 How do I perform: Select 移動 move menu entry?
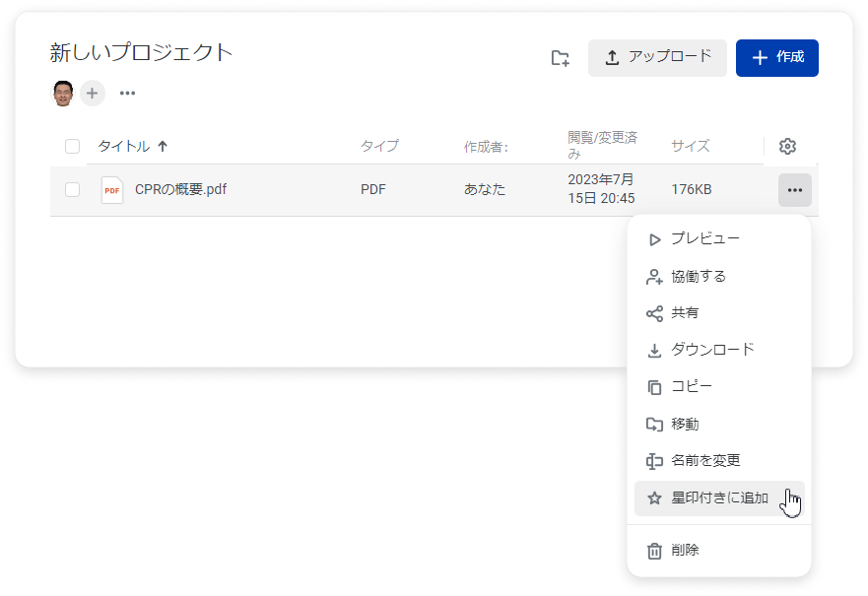click(x=719, y=425)
